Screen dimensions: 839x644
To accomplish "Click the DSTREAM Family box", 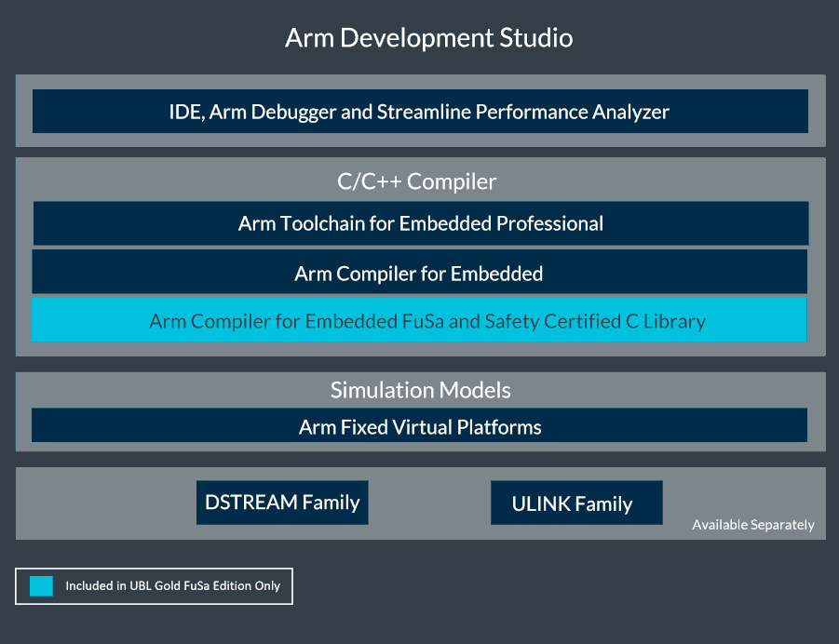I will click(x=282, y=503).
